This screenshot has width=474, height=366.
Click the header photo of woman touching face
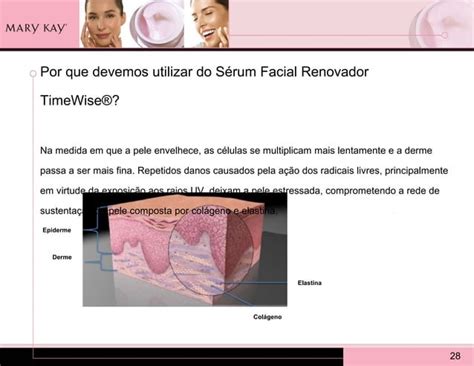[102, 24]
